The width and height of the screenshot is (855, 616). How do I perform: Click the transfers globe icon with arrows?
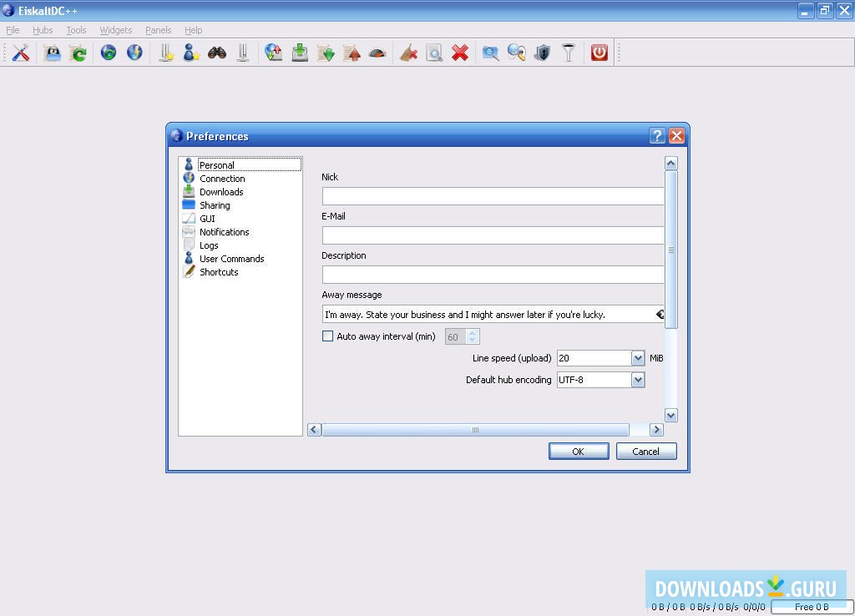273,53
